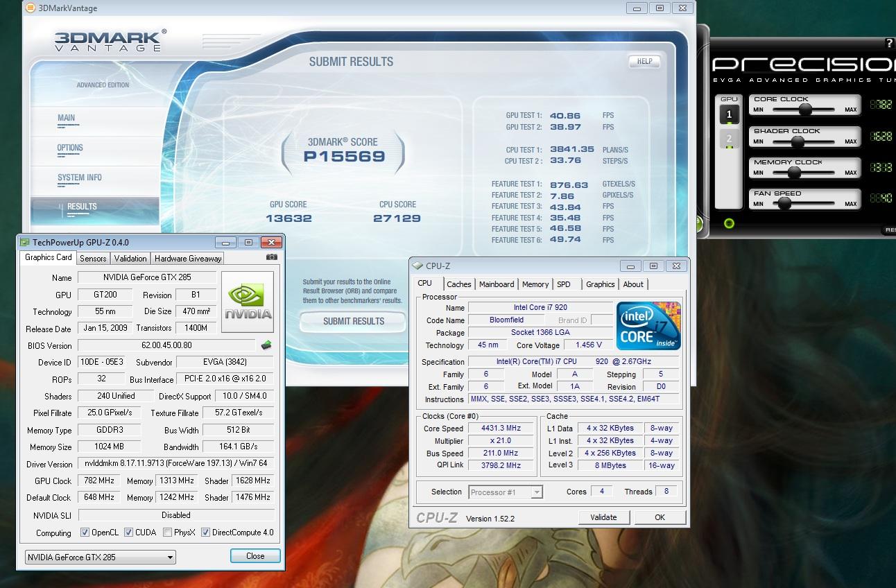Click OK in CPU-Z
Image resolution: width=896 pixels, height=588 pixels.
660,517
